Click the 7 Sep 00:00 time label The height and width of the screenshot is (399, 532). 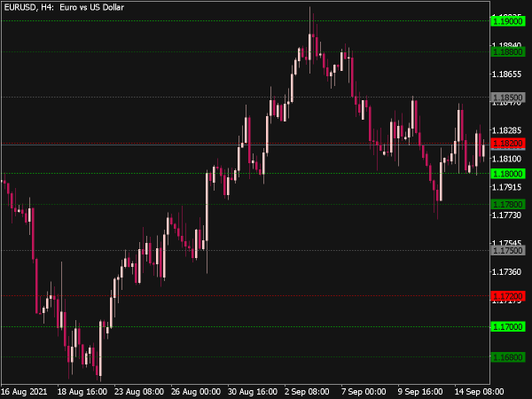point(364,392)
